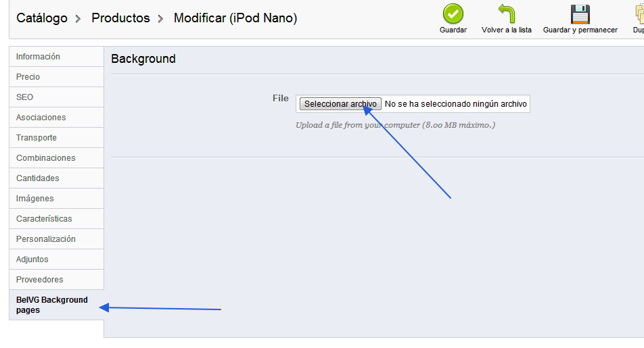Open the Proveedores tab

tap(39, 280)
